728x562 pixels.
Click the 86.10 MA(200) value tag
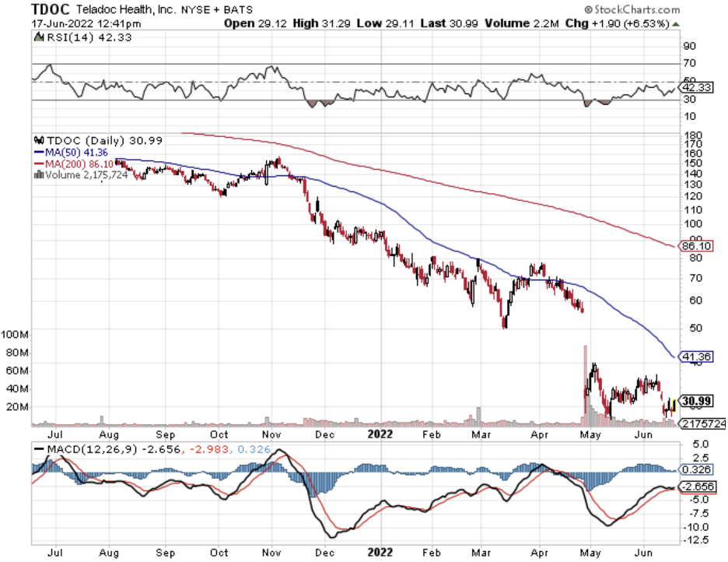click(x=696, y=246)
